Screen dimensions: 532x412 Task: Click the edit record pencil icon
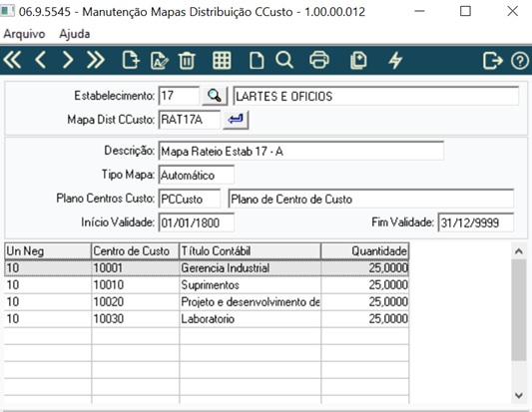(159, 61)
